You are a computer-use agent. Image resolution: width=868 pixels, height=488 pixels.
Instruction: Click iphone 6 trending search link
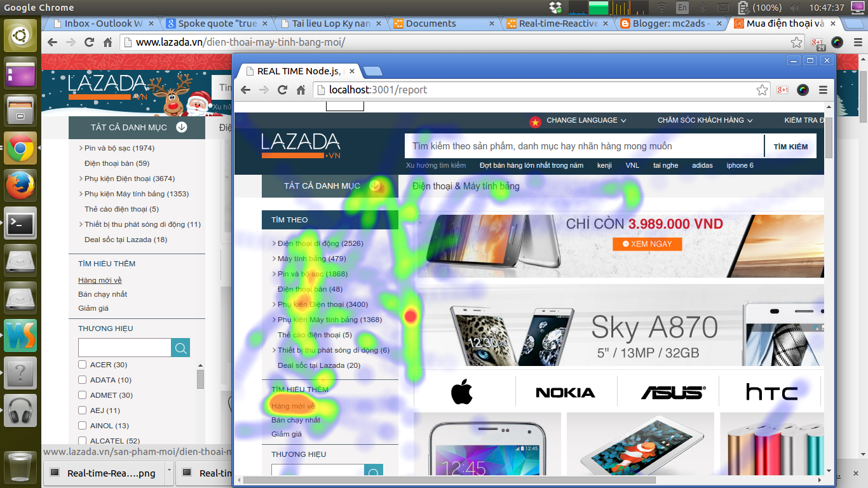click(740, 165)
